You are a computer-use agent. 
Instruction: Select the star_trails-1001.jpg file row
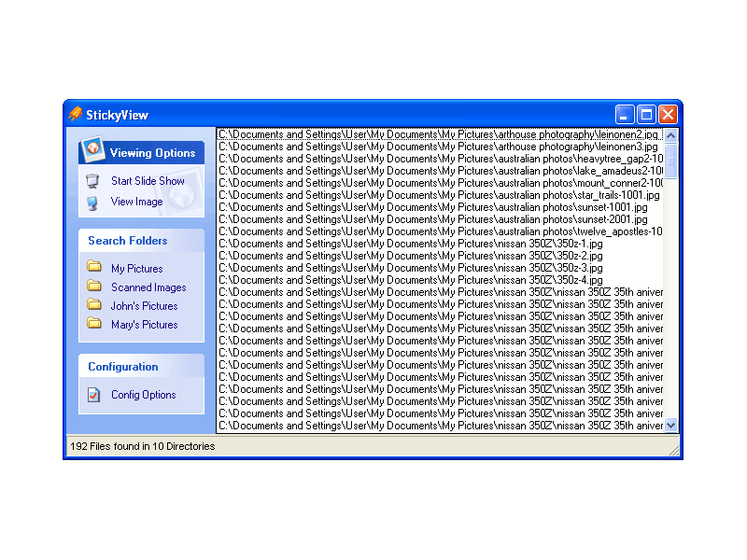pos(440,195)
